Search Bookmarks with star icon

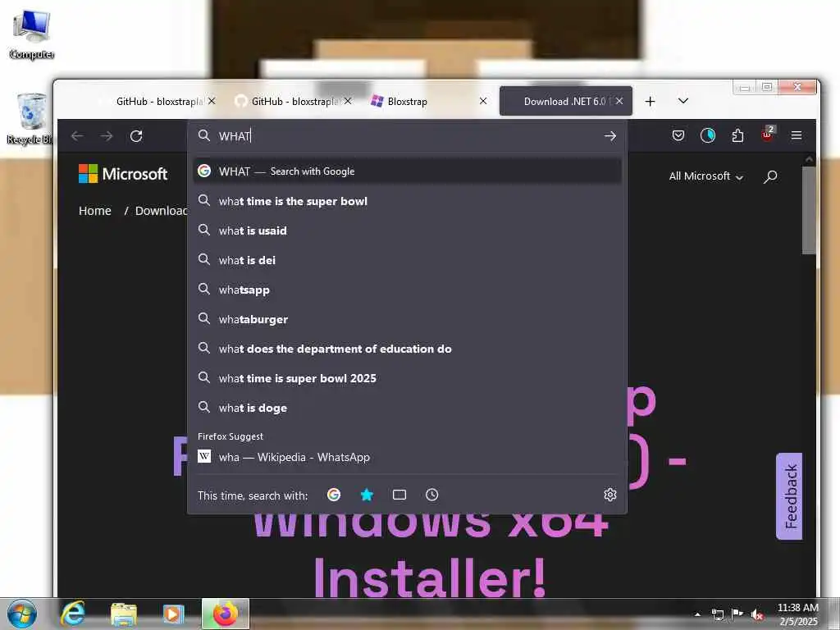click(x=367, y=495)
